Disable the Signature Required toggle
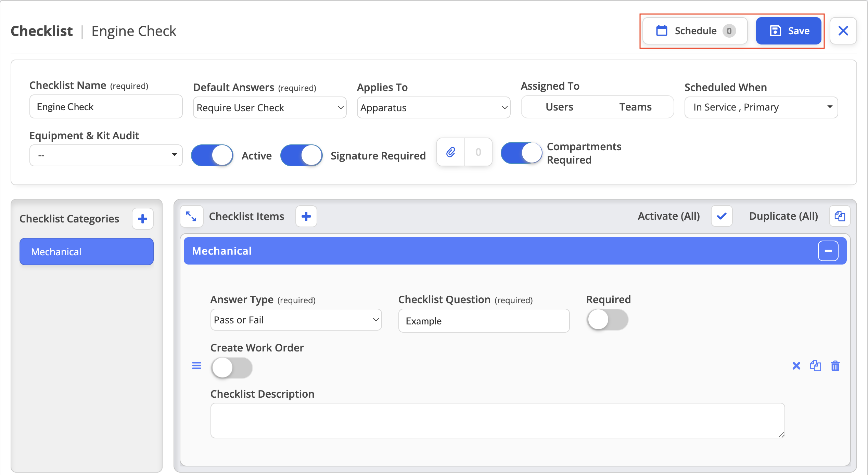 point(301,155)
